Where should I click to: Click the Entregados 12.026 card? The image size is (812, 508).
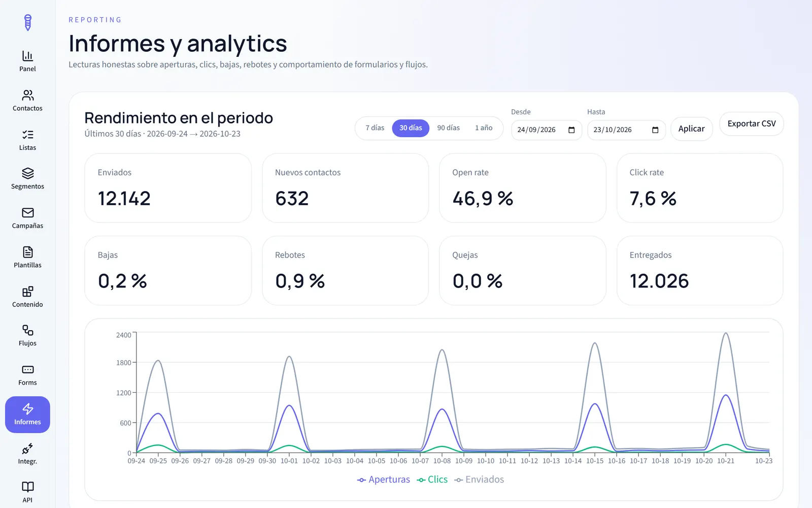pos(700,270)
